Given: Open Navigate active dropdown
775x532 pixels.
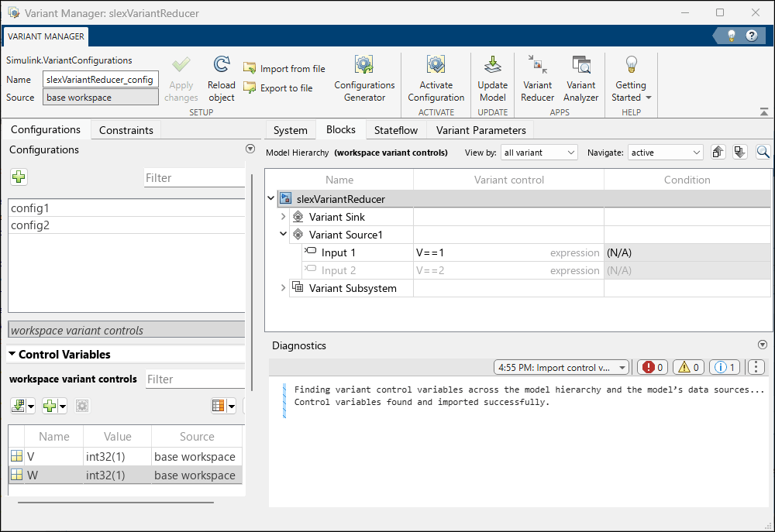Looking at the screenshot, I should 665,153.
